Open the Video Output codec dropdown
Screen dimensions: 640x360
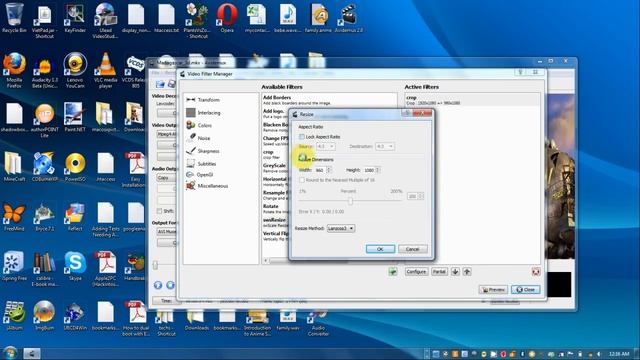click(166, 134)
